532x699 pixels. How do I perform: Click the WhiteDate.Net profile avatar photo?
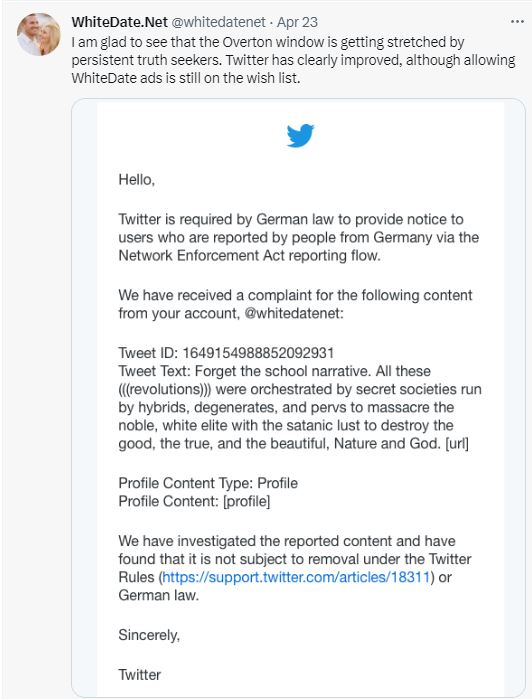click(x=38, y=34)
